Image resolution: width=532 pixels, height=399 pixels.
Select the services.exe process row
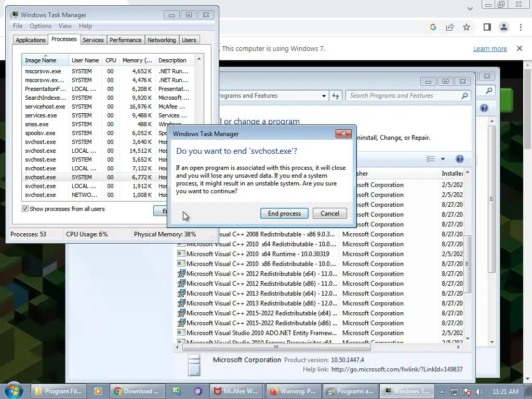tap(109, 115)
